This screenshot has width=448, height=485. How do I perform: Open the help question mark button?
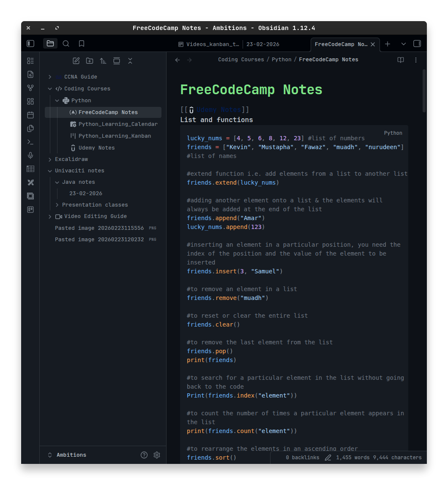[x=144, y=455]
